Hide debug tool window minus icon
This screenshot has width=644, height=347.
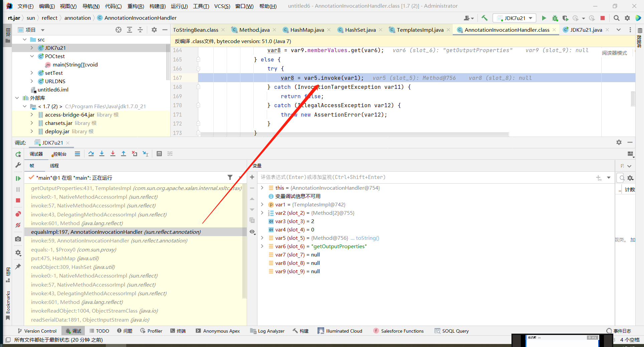[x=630, y=142]
